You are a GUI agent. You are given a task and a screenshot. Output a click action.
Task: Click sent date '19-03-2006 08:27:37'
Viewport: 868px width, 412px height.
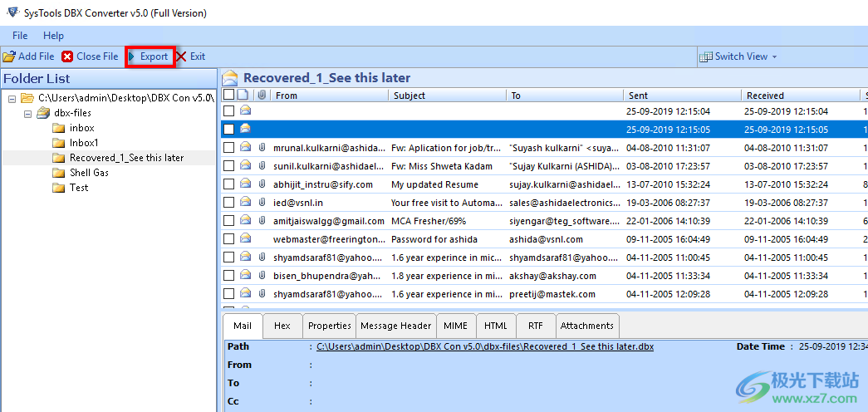click(x=668, y=203)
